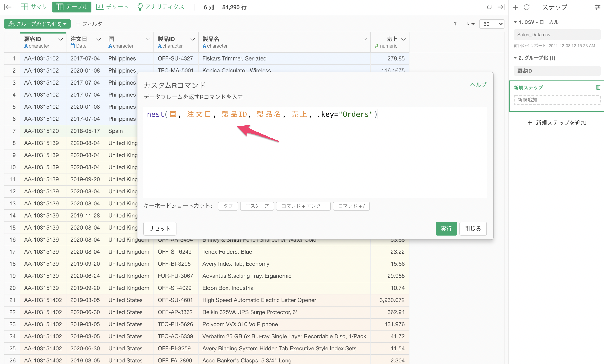604x364 pixels.
Task: Open the download dropdown icon
Action: point(470,24)
